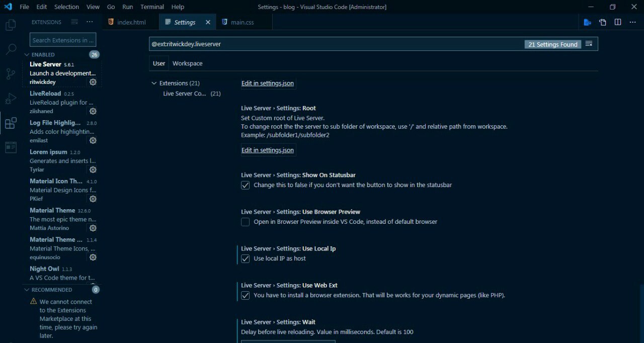Click the VS Code logo icon
Image resolution: width=644 pixels, height=343 pixels.
[8, 7]
